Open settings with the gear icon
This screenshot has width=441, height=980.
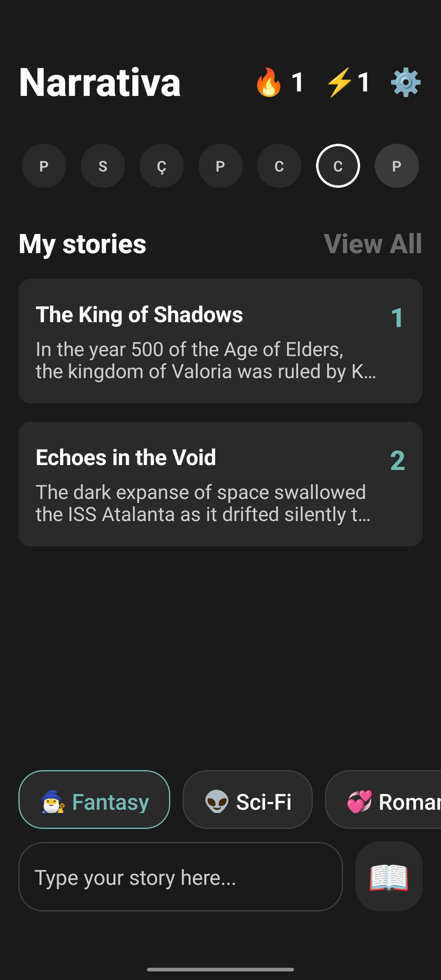tap(405, 82)
